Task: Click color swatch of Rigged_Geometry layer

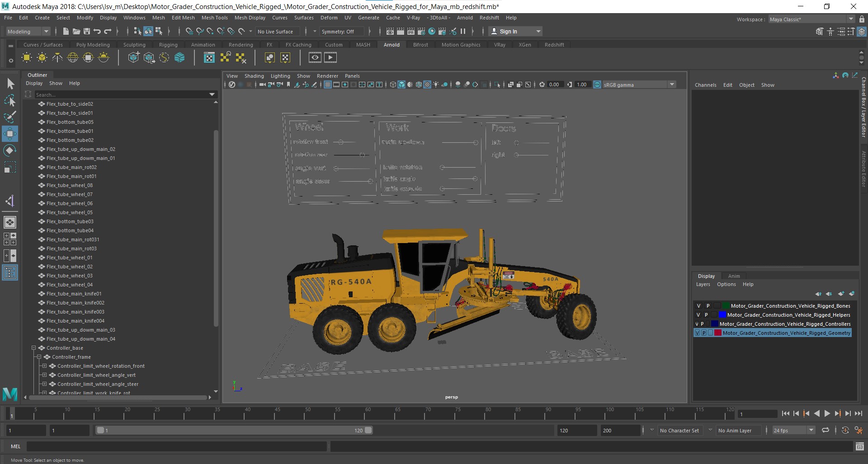Action: pyautogui.click(x=717, y=333)
